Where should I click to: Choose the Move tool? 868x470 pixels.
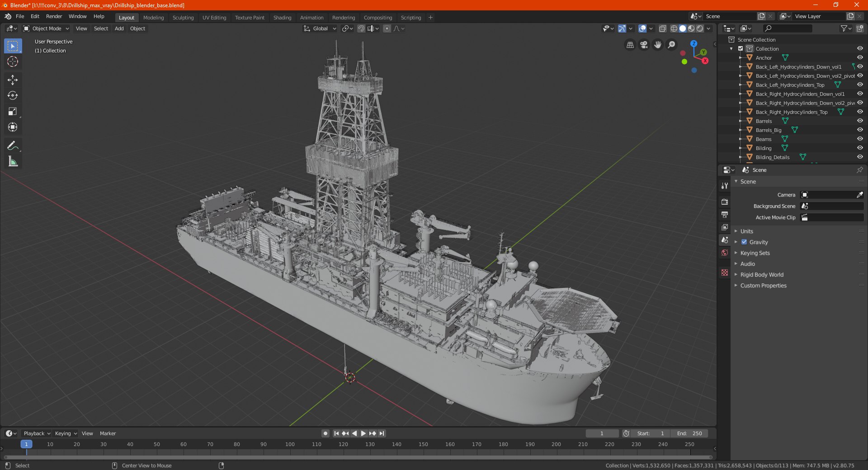13,80
